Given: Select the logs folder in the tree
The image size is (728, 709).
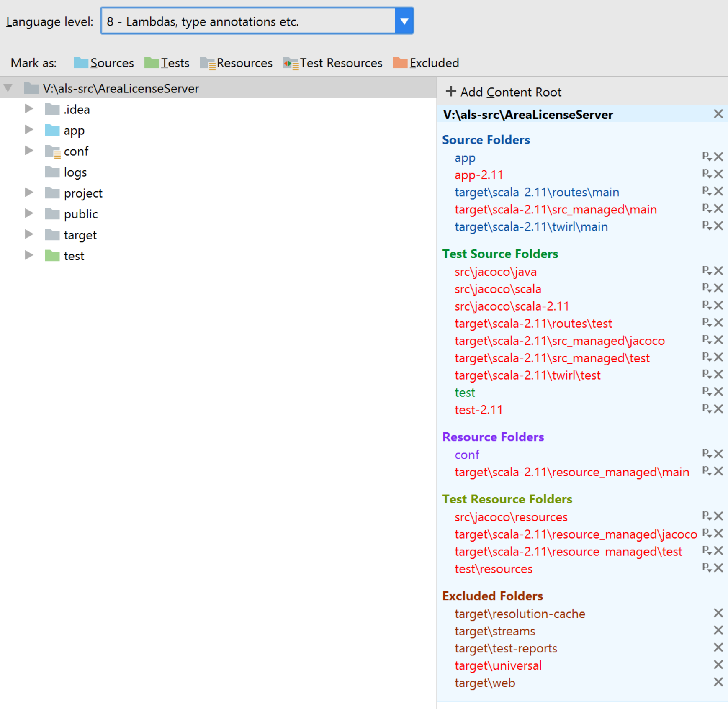Looking at the screenshot, I should pyautogui.click(x=75, y=172).
